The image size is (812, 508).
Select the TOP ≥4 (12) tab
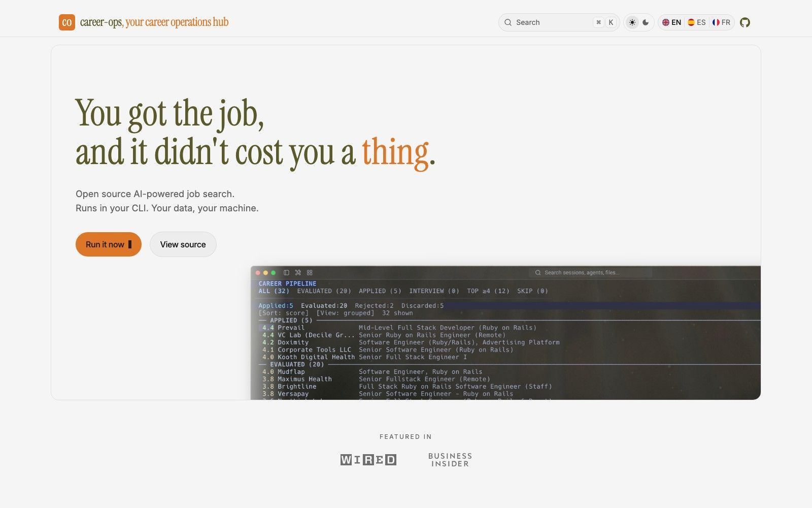[488, 291]
